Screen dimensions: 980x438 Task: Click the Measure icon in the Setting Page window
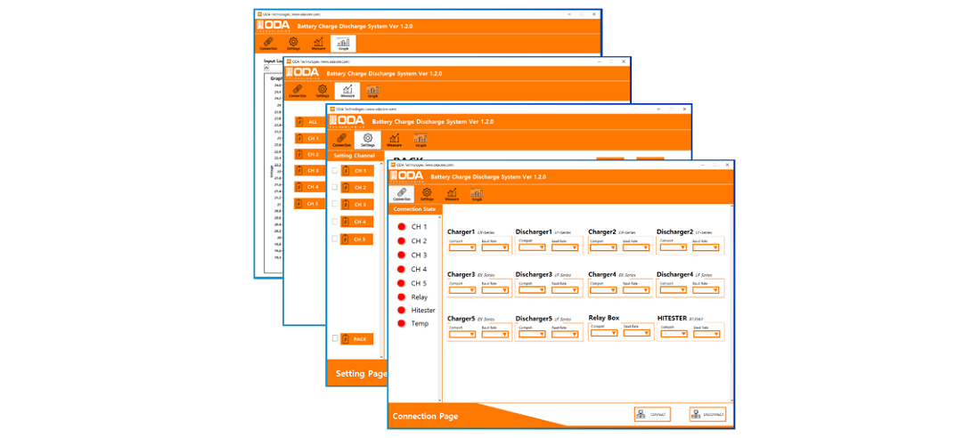pyautogui.click(x=394, y=140)
